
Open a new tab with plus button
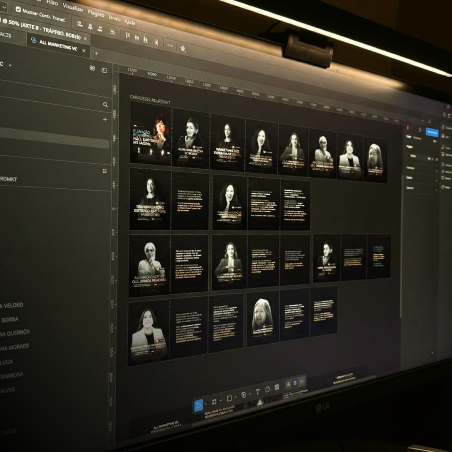point(96,53)
